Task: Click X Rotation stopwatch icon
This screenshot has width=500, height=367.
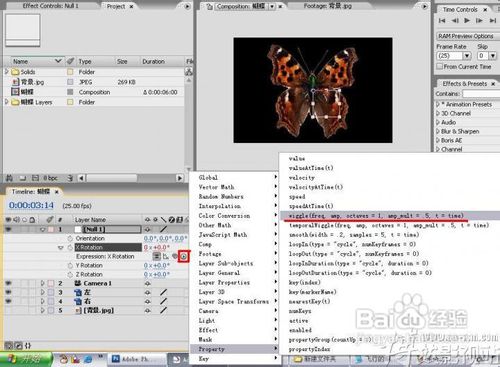Action: tap(70, 247)
